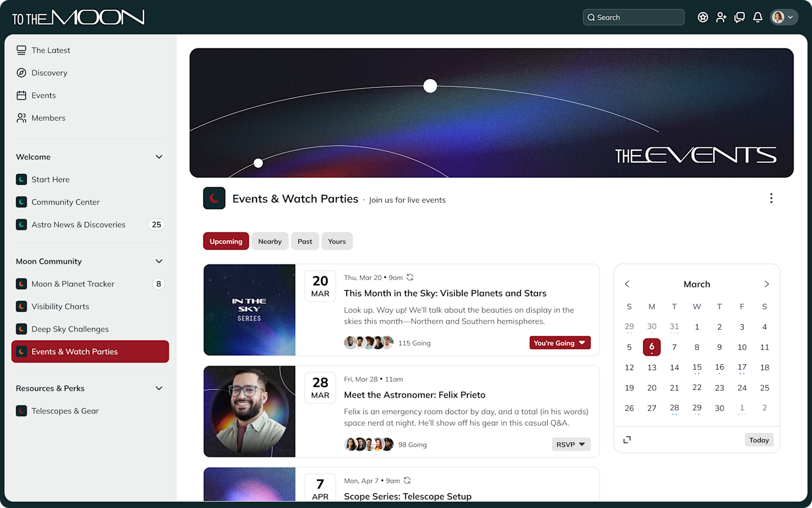Image resolution: width=812 pixels, height=508 pixels.
Task: Open This Month in the Sky event title
Action: pyautogui.click(x=445, y=293)
